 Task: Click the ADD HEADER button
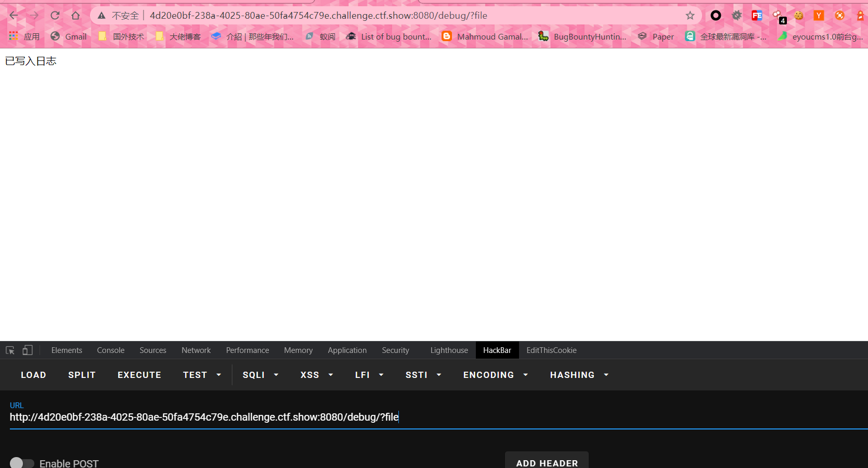click(x=547, y=460)
